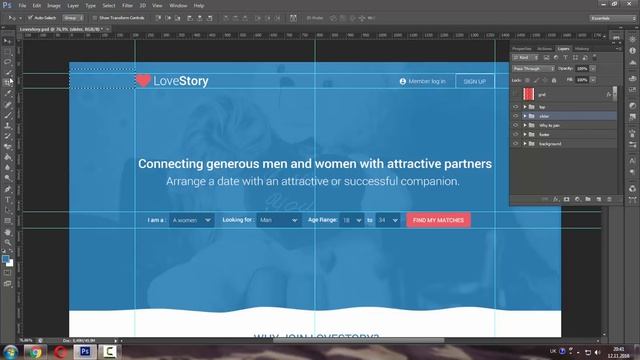The height and width of the screenshot is (360, 640).
Task: Select the History Brush tool
Action: click(x=7, y=136)
